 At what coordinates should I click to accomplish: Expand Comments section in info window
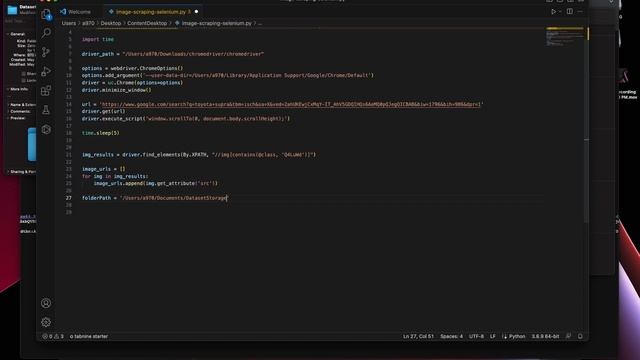tap(8, 111)
